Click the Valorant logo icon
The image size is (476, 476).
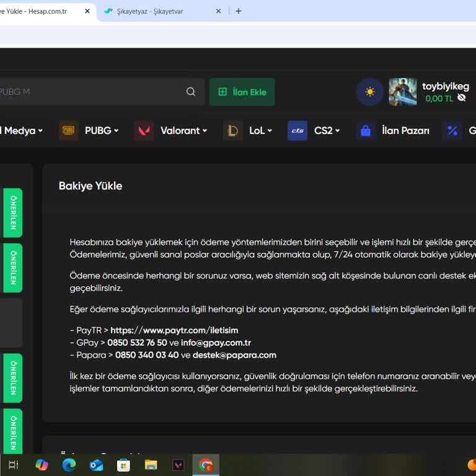coord(144,131)
